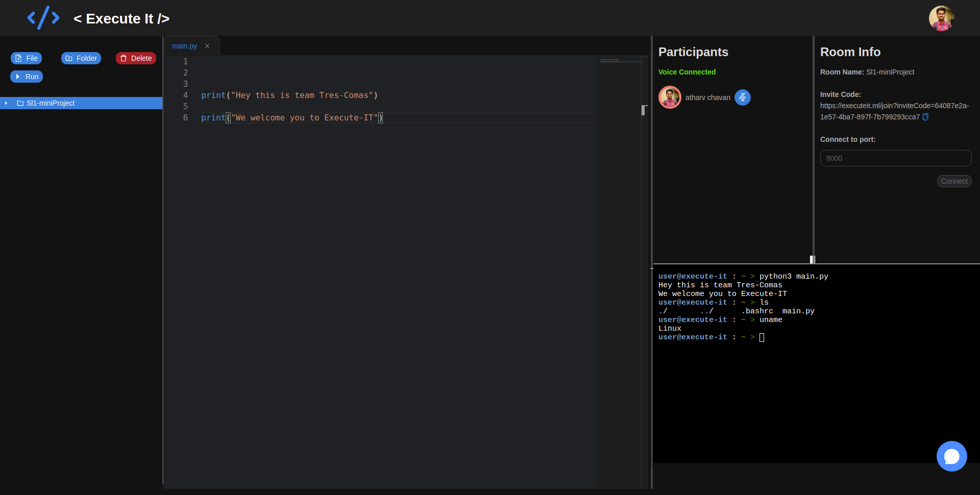Toggle atharv chavan's microphone mute
The image size is (980, 495).
pos(743,97)
